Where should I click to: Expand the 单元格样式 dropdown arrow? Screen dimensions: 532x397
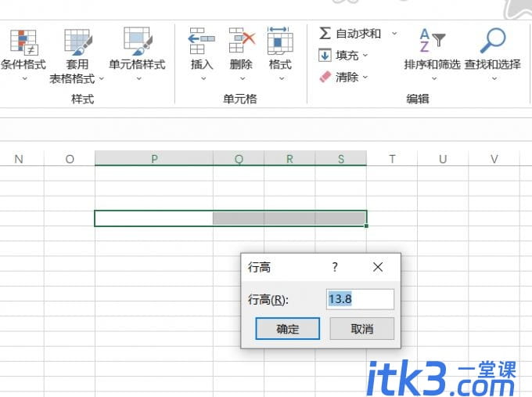pos(138,78)
